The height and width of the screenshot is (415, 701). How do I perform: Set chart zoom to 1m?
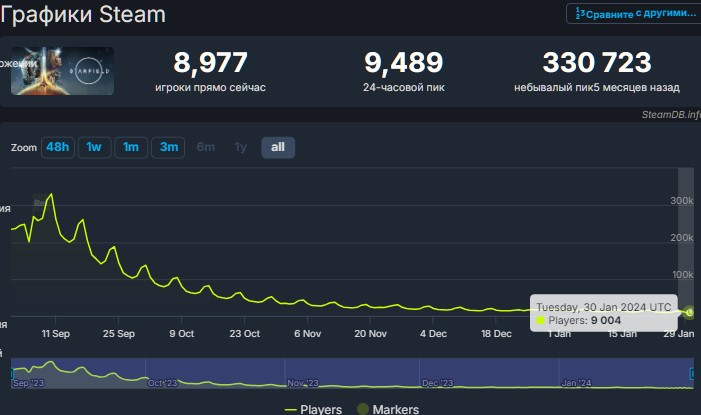[x=130, y=147]
